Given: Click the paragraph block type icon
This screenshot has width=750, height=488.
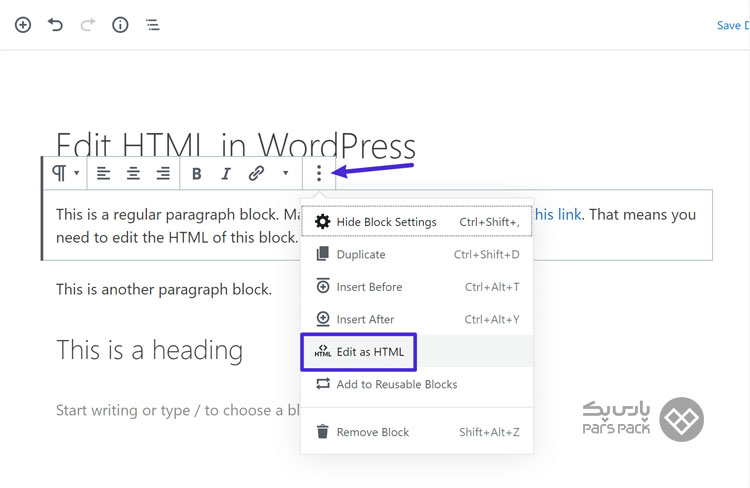Looking at the screenshot, I should [x=59, y=173].
